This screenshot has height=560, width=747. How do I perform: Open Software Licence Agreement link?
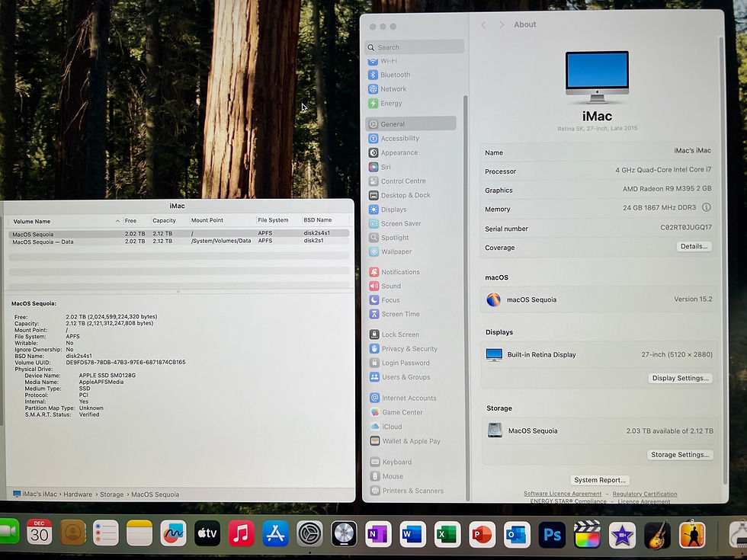point(563,494)
